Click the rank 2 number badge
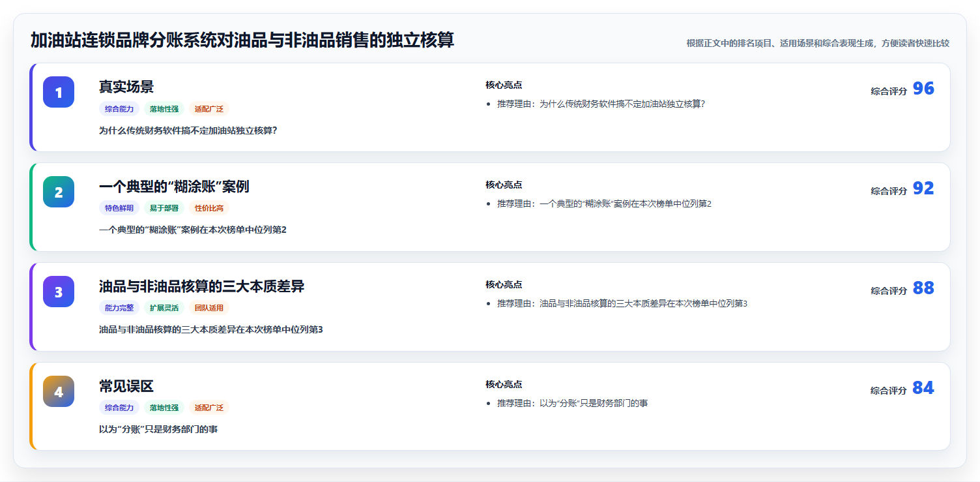The width and height of the screenshot is (980, 482). (59, 192)
